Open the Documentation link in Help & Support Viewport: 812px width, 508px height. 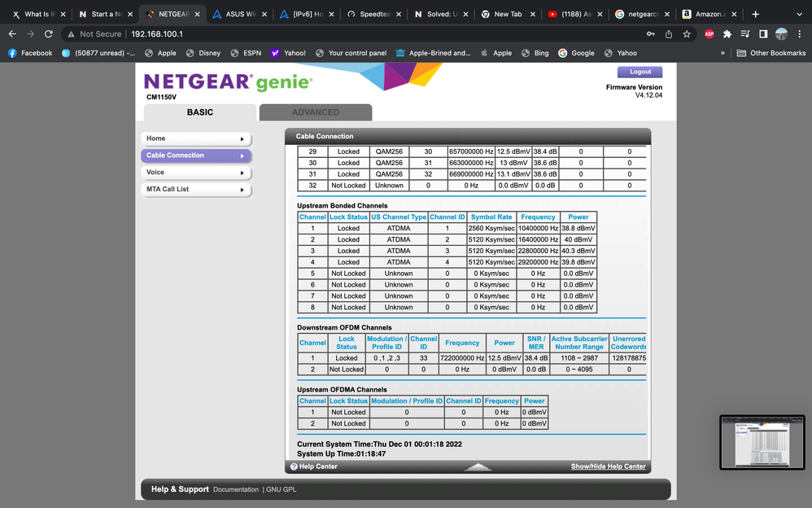coord(236,489)
